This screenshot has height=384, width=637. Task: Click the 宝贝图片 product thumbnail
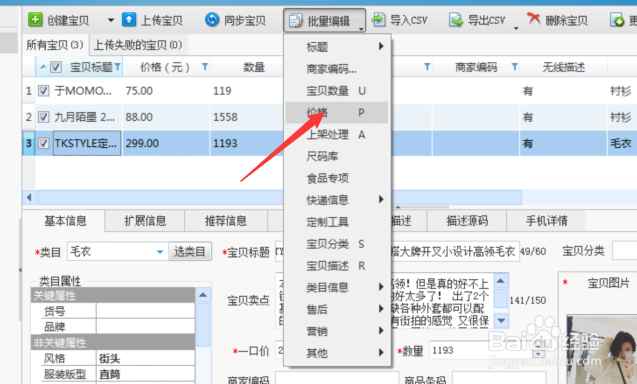[x=602, y=349]
